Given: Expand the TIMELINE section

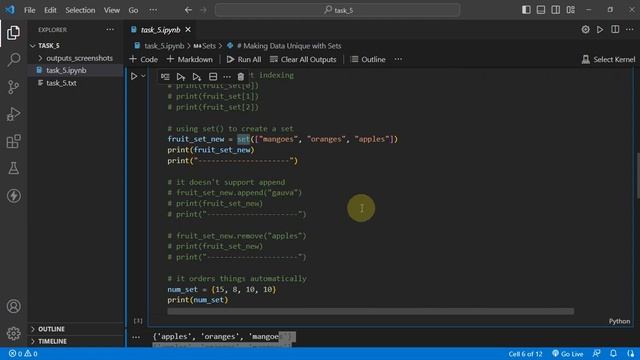Looking at the screenshot, I should [52, 341].
